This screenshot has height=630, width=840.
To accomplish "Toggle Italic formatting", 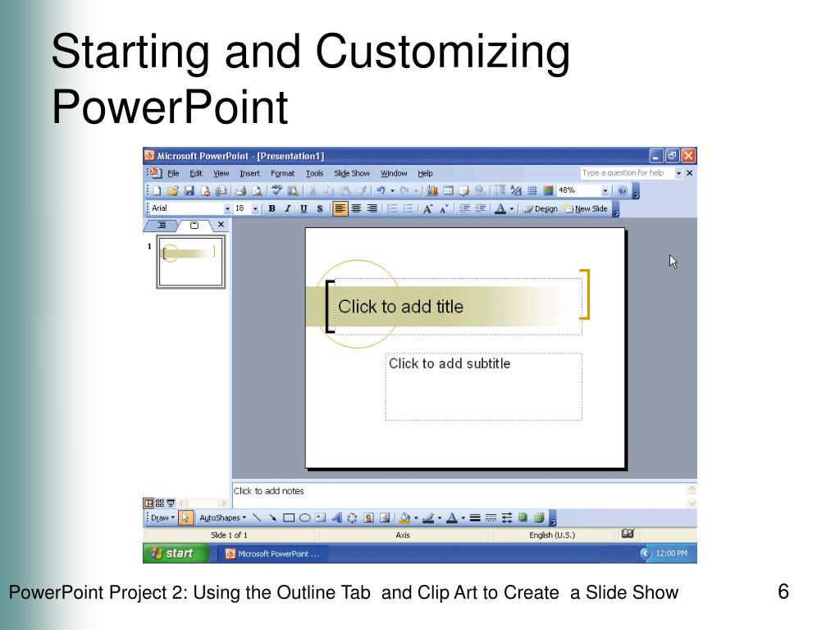I will click(x=288, y=209).
